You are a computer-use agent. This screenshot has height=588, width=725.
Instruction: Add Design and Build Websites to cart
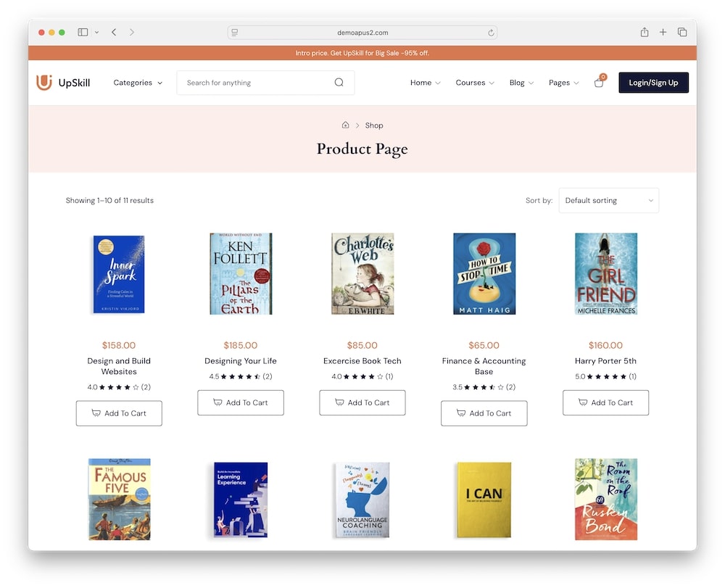(x=119, y=413)
